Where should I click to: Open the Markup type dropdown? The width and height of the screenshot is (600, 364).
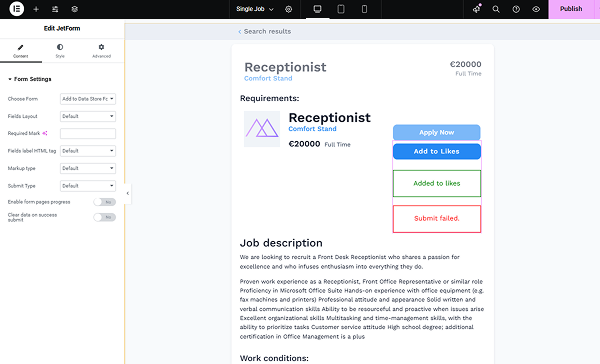88,168
